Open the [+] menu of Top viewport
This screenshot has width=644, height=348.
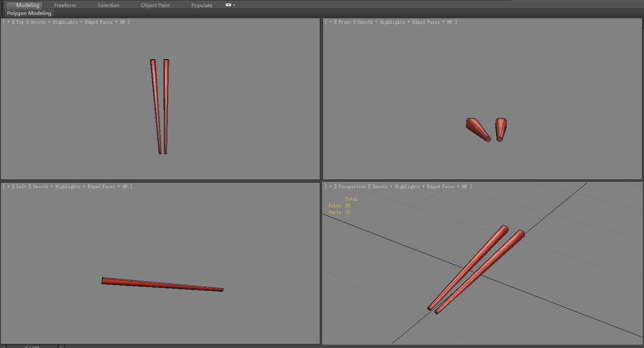[x=8, y=22]
